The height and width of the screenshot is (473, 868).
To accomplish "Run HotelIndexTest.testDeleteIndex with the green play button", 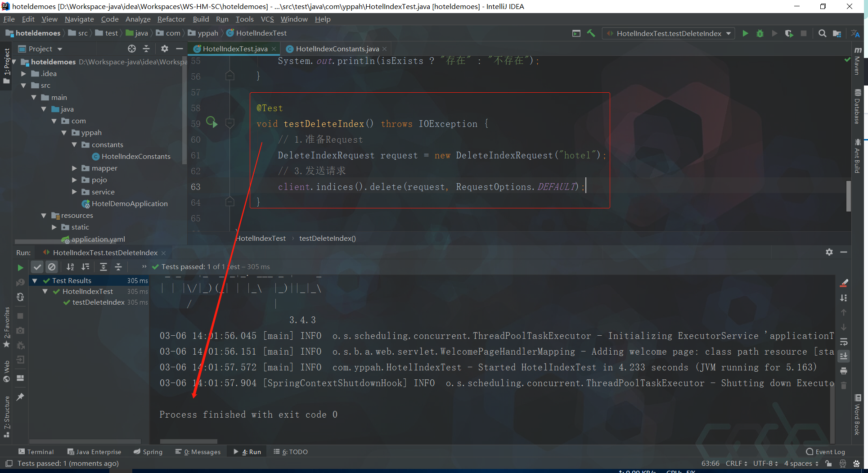I will click(745, 33).
